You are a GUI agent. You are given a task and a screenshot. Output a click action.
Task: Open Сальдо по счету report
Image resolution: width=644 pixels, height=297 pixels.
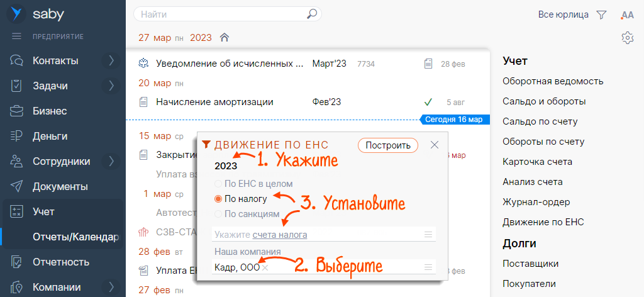pyautogui.click(x=540, y=121)
